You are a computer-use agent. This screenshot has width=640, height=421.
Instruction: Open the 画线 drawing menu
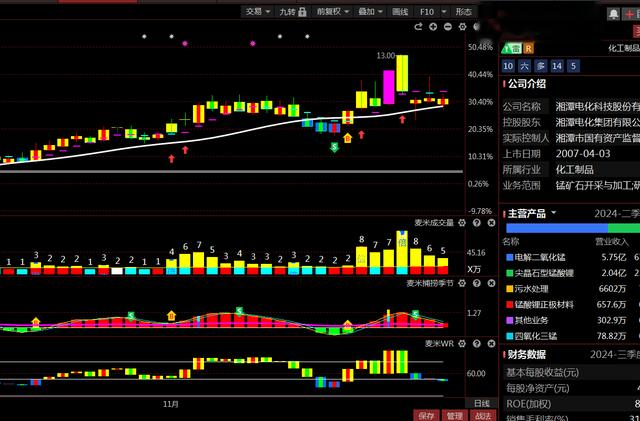pos(400,12)
